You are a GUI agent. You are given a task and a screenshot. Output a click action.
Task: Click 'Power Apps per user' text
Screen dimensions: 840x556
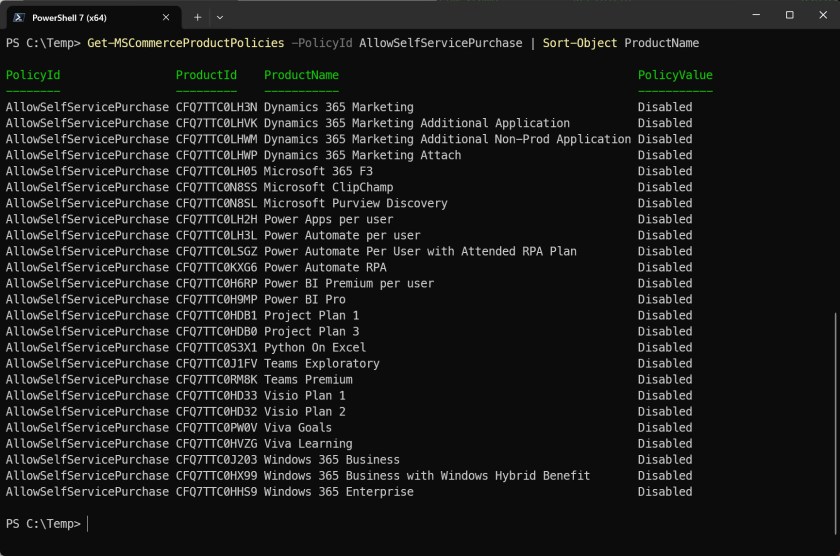point(328,220)
